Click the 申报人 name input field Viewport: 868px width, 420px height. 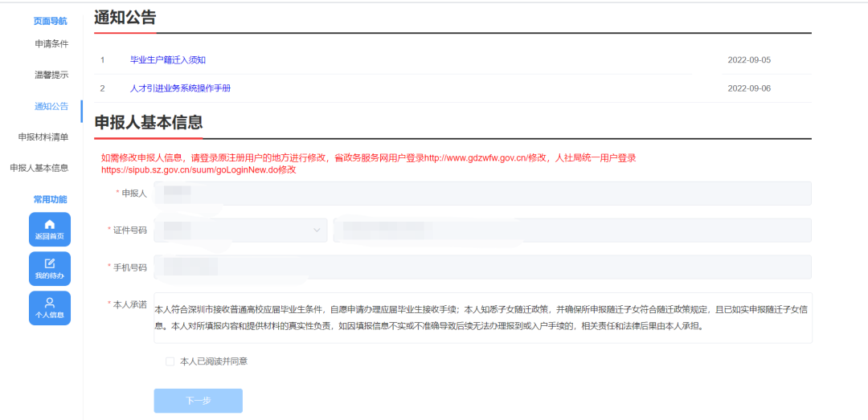(483, 194)
